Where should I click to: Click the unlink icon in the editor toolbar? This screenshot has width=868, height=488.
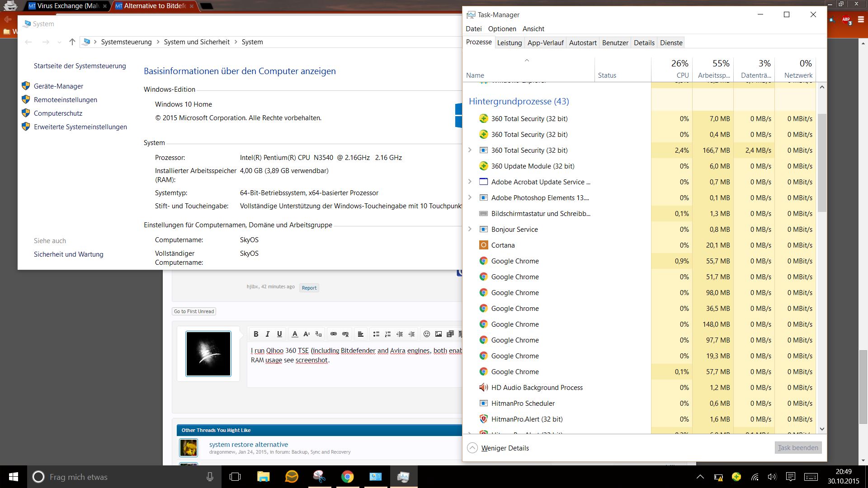coord(345,334)
